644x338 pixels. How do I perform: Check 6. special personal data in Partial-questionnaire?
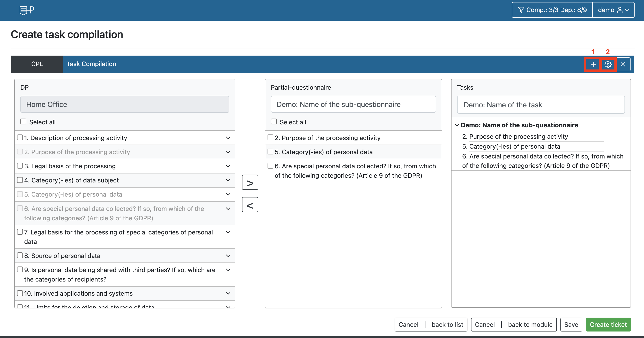270,166
